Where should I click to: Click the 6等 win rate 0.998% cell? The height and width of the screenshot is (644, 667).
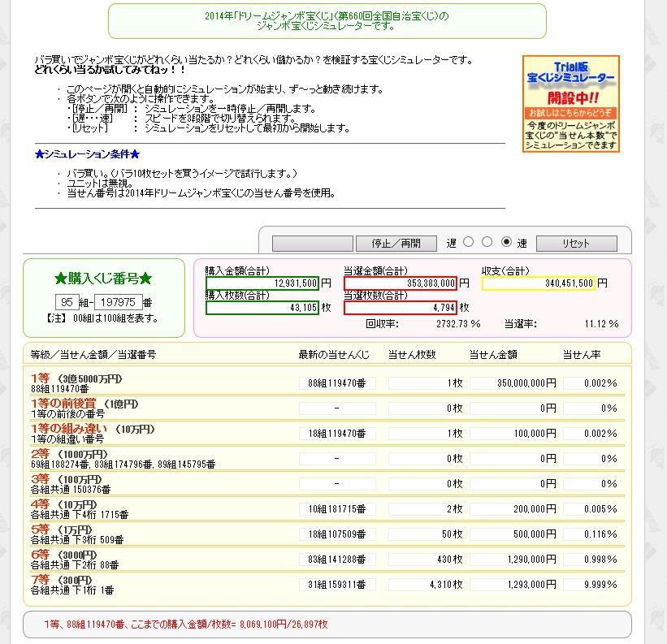coord(591,559)
